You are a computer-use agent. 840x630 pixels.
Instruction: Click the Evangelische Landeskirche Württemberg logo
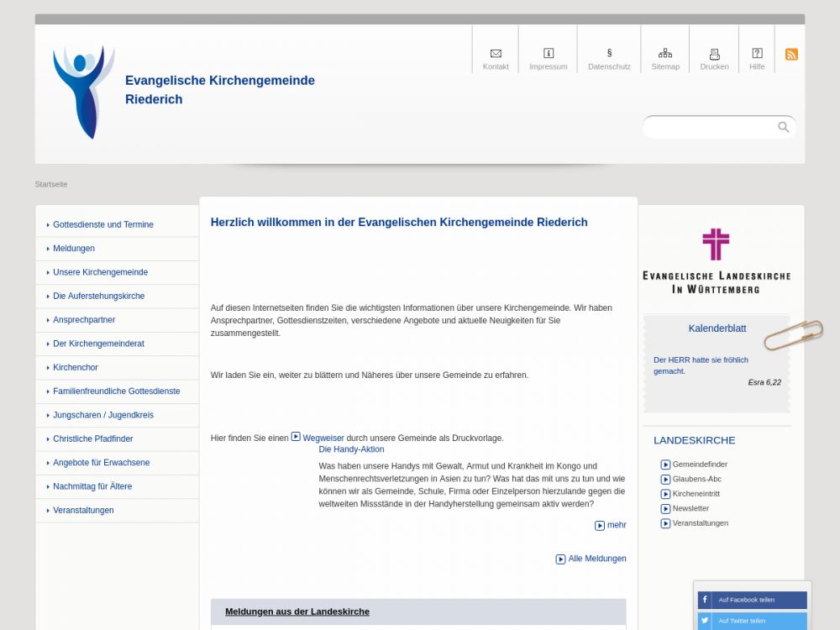point(716,260)
